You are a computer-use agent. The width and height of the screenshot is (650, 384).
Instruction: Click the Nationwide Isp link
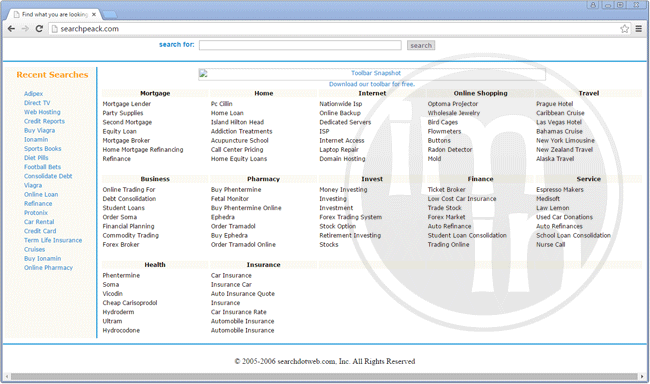pos(341,104)
